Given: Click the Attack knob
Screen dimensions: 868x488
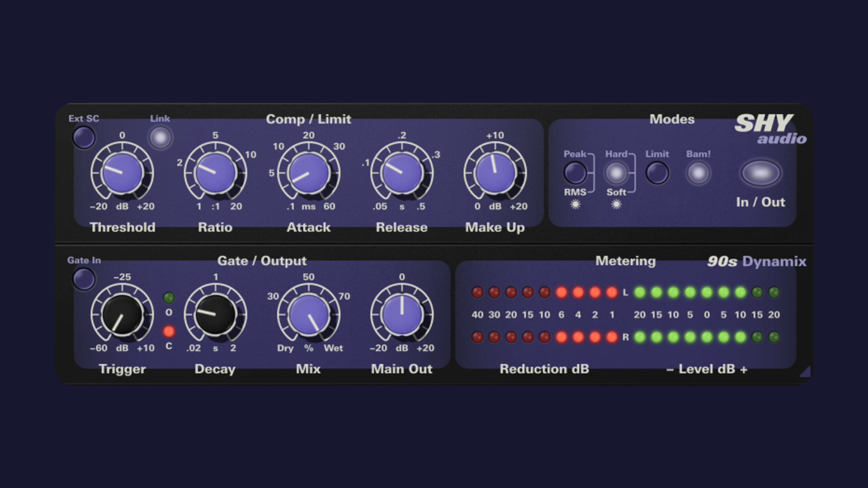Looking at the screenshot, I should [309, 173].
